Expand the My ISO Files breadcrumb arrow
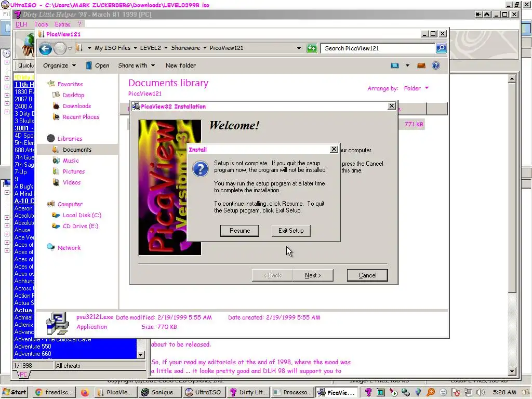 (x=135, y=48)
